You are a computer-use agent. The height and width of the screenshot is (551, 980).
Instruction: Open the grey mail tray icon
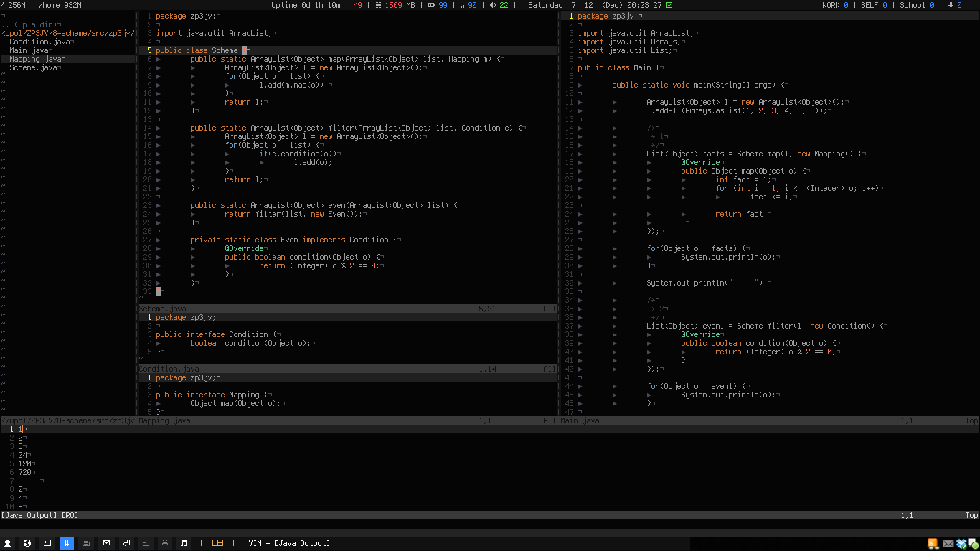[948, 544]
